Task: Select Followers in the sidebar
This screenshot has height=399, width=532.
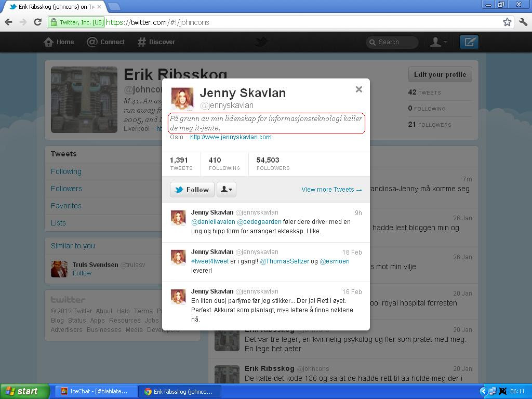Action: click(66, 189)
